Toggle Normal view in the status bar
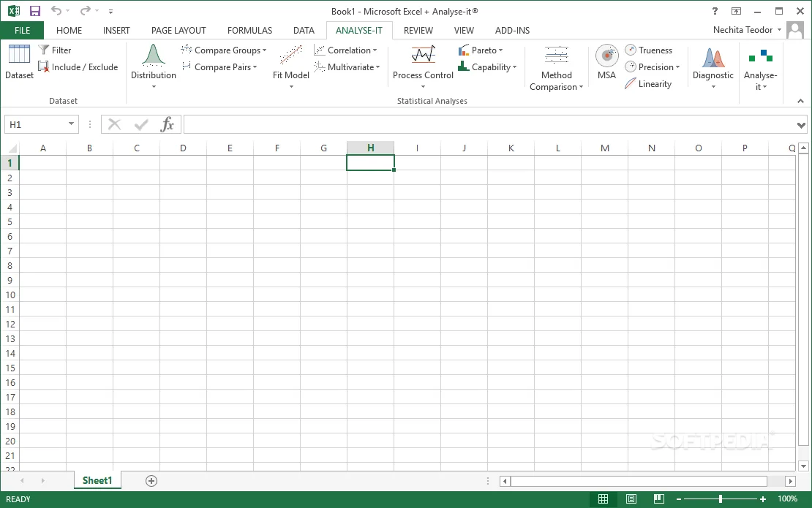 pos(604,499)
